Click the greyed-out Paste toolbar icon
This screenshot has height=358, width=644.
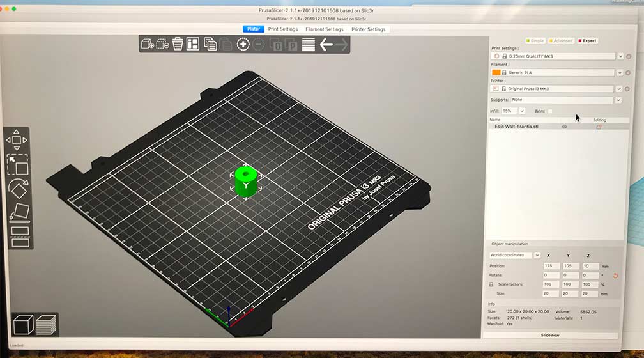tap(226, 44)
